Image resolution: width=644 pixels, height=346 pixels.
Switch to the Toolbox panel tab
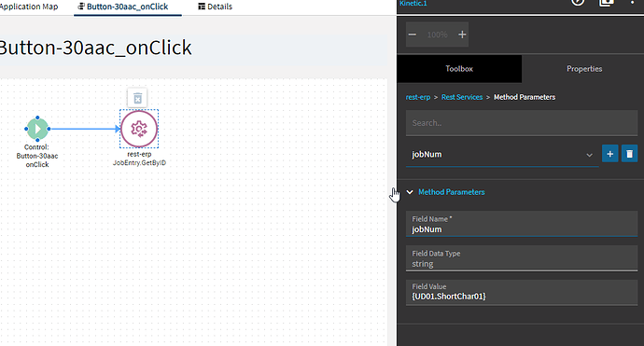(x=459, y=68)
